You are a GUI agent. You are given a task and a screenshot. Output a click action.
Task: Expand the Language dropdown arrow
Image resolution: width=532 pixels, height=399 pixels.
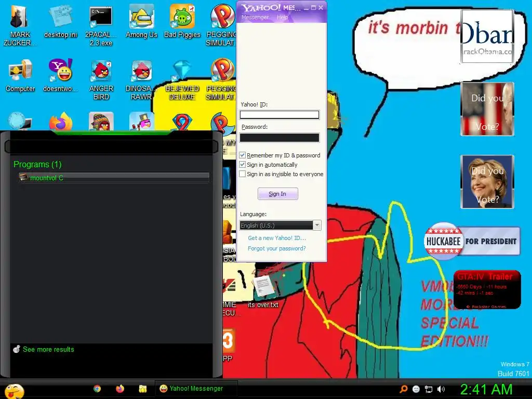[317, 225]
